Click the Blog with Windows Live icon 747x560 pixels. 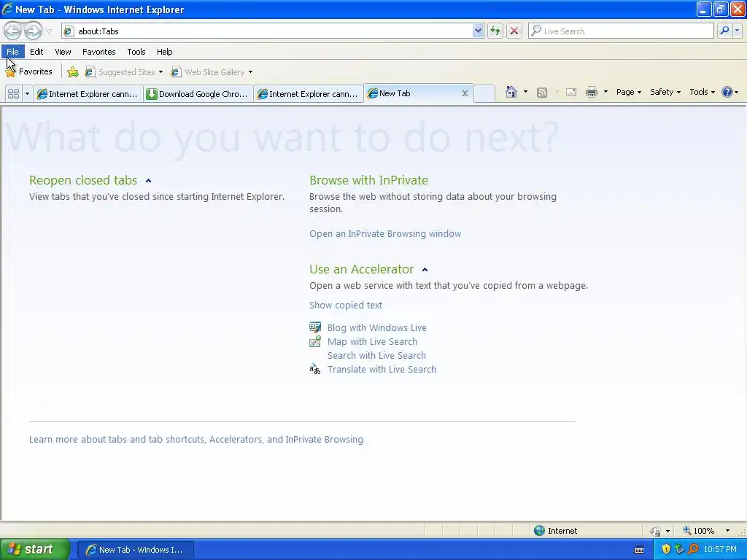pos(315,327)
